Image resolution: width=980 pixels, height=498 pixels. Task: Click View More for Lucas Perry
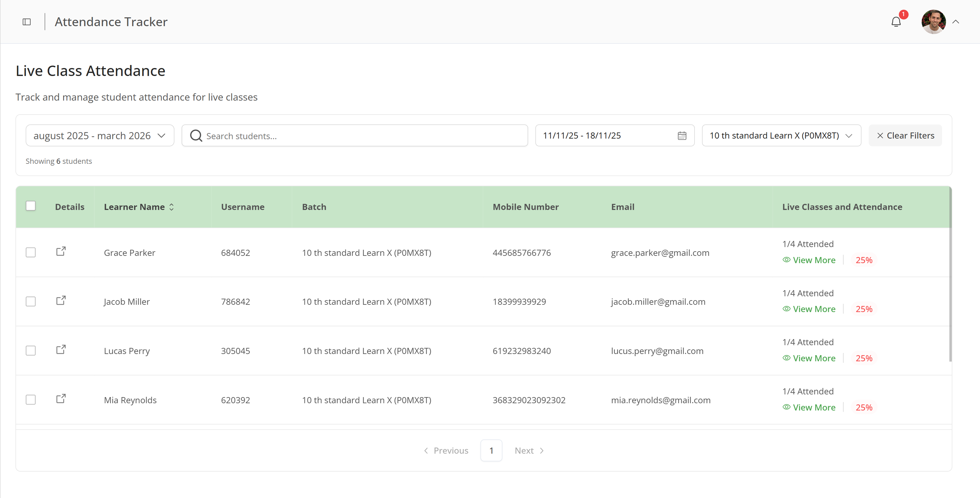pyautogui.click(x=814, y=358)
